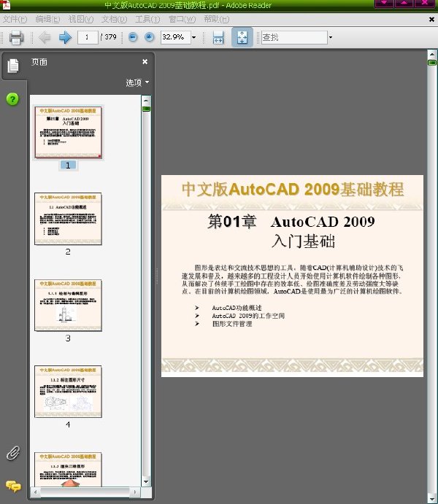
Task: Select fit width scrolling mode icon
Action: [x=218, y=37]
